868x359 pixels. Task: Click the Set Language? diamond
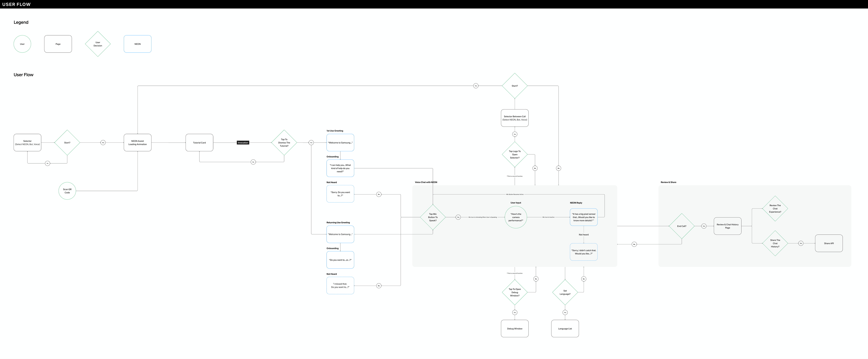565,292
